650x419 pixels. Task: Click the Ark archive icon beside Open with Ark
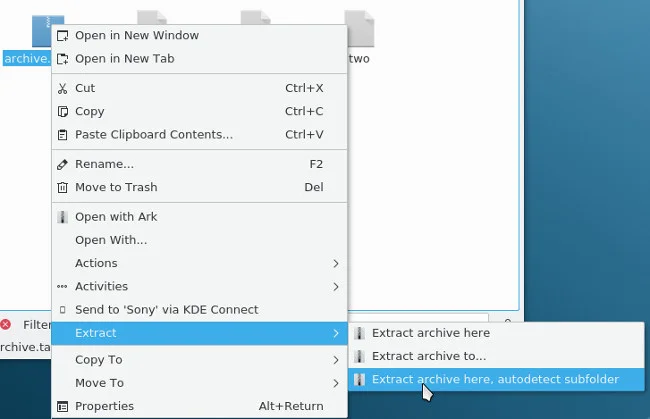click(x=63, y=217)
